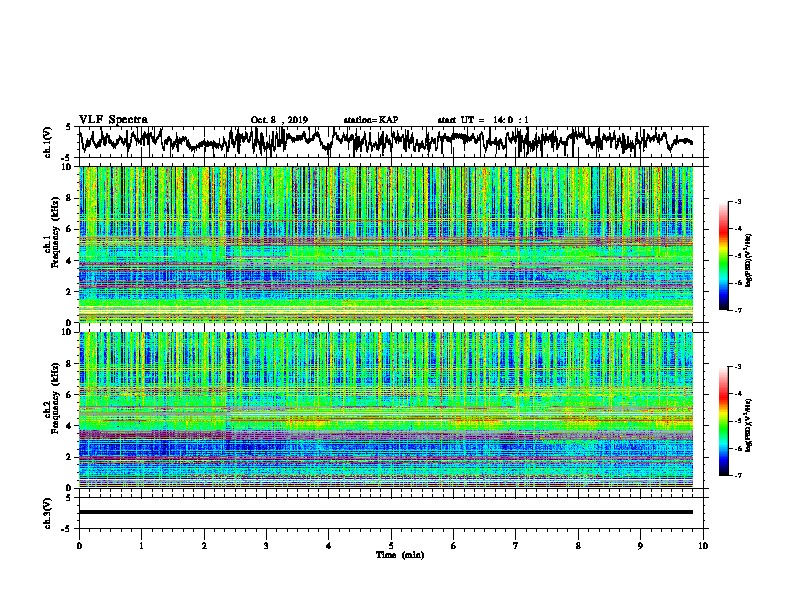Click the "ch.1(V)" axis label
Viewport: 792px width, 612px height.
tap(47, 142)
